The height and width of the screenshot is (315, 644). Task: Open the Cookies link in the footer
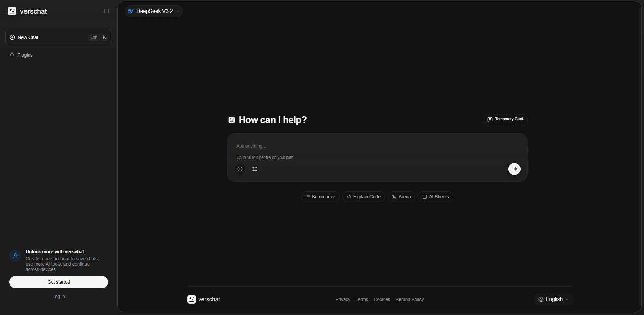(x=382, y=299)
